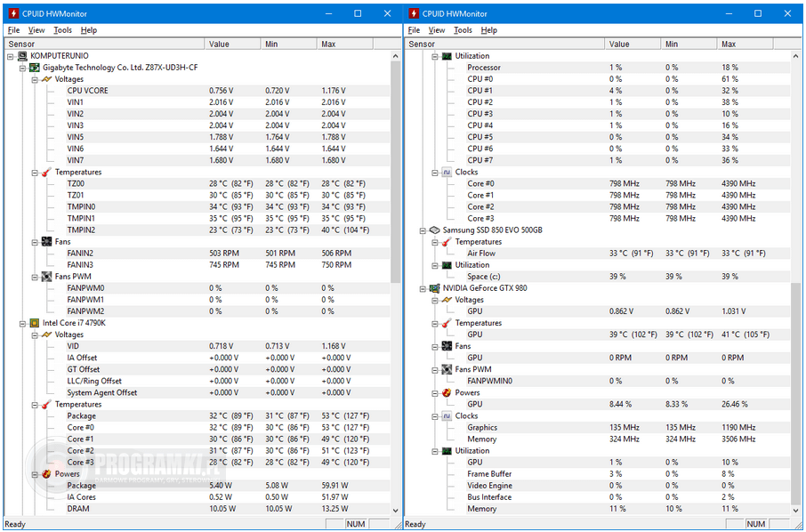Collapse the GPU Powers group

435,393
